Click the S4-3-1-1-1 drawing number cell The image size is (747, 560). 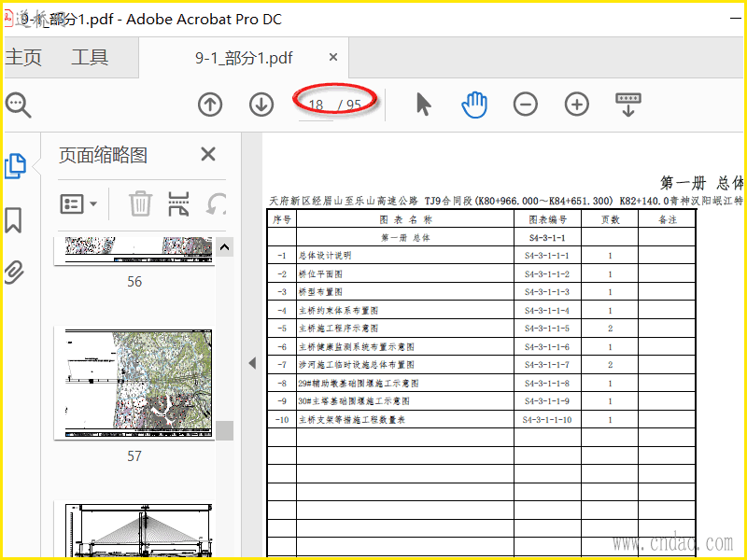click(547, 256)
